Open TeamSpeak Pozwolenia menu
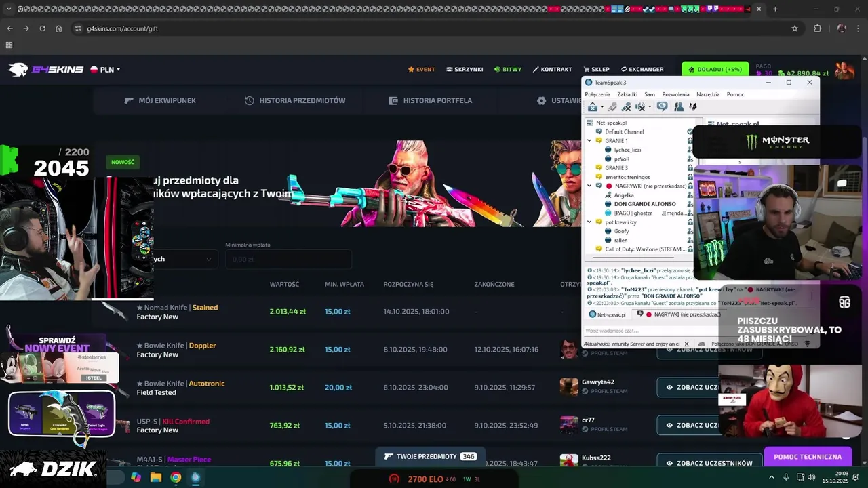868x488 pixels. coord(675,94)
